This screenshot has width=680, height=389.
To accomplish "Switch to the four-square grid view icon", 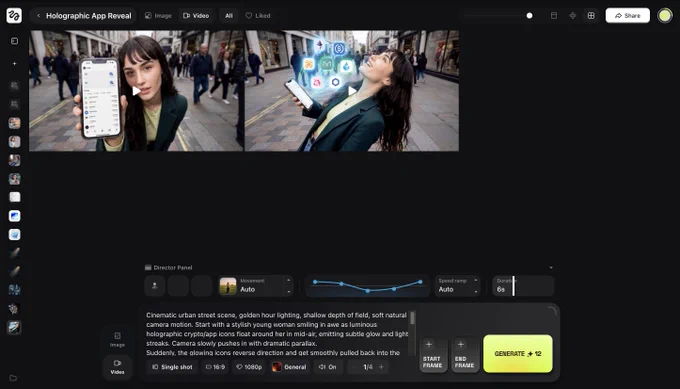I will (x=591, y=16).
